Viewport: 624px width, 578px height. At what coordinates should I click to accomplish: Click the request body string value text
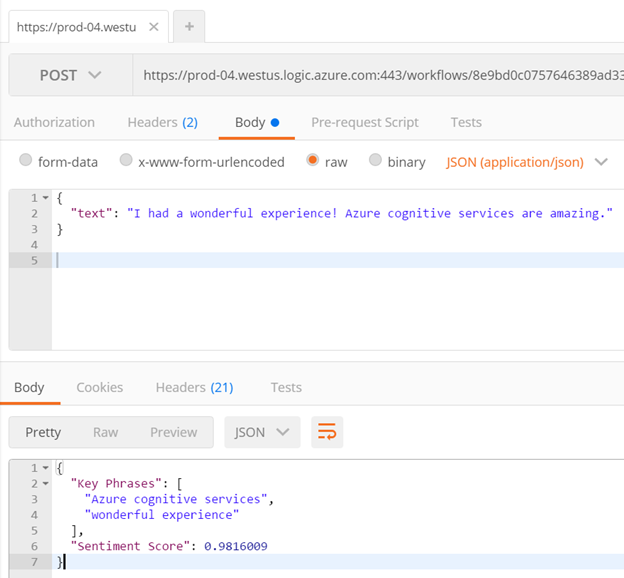click(370, 213)
